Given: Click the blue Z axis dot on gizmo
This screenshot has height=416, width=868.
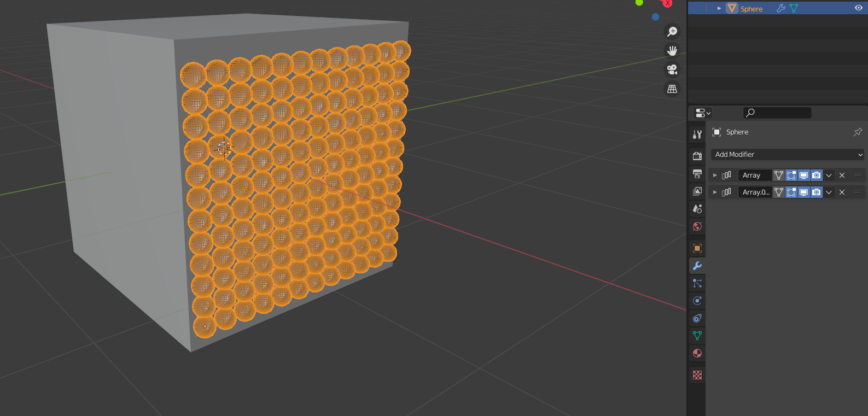Looking at the screenshot, I should [655, 17].
